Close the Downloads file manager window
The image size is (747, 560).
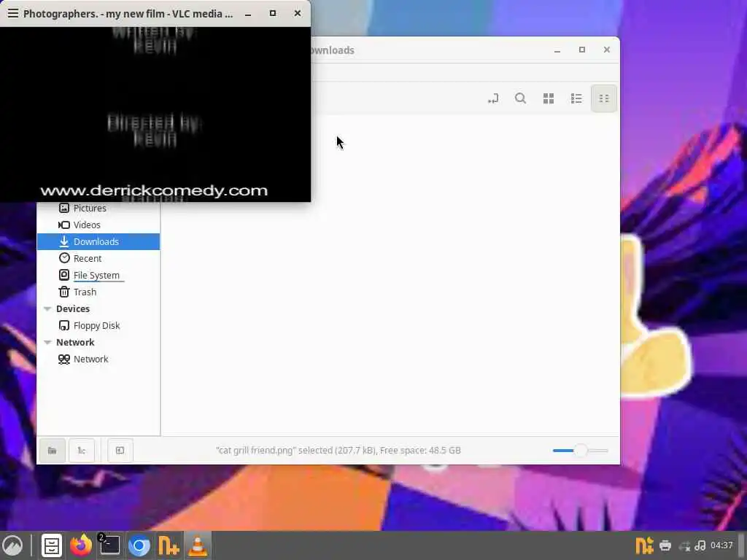coord(606,50)
